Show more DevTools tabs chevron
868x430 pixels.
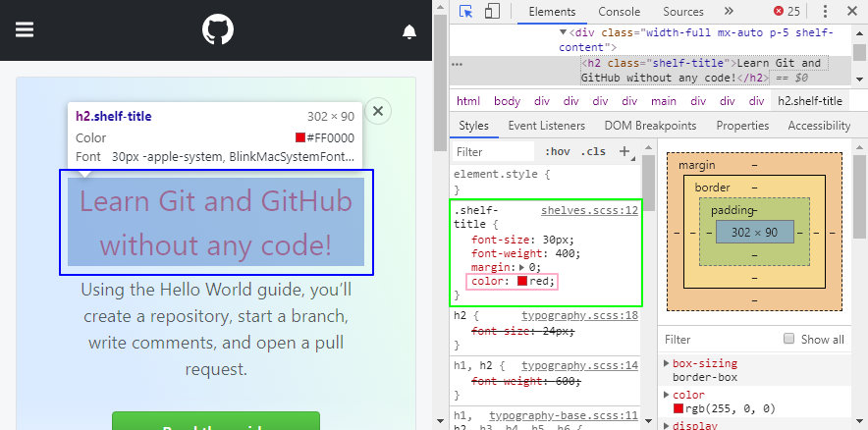[x=729, y=11]
